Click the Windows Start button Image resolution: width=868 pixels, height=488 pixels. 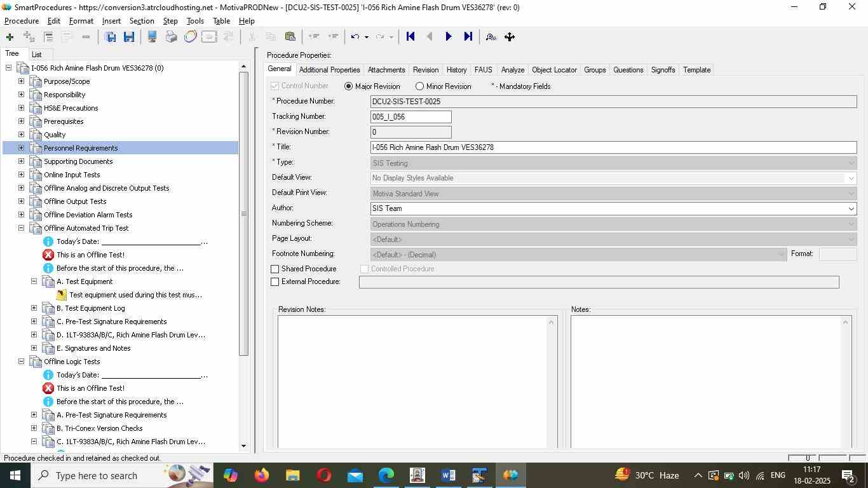pyautogui.click(x=15, y=475)
